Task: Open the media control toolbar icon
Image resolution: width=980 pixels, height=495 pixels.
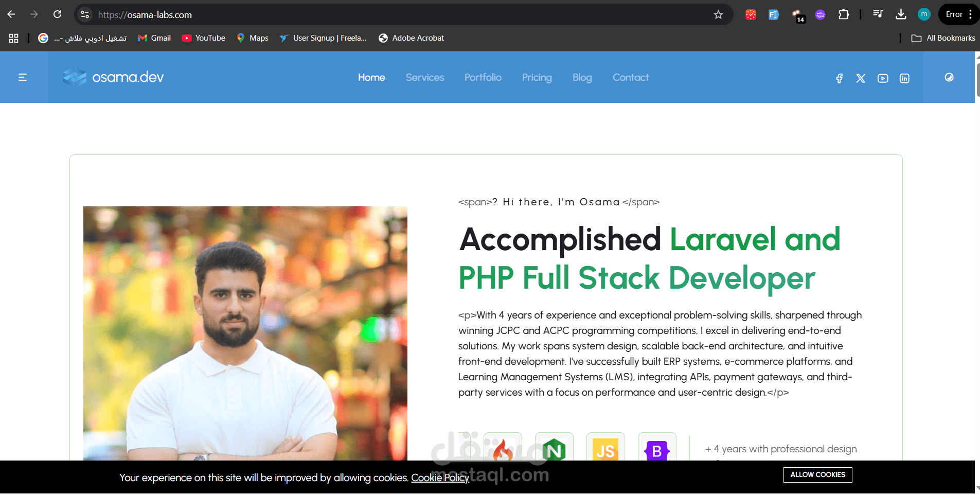Action: (x=878, y=14)
